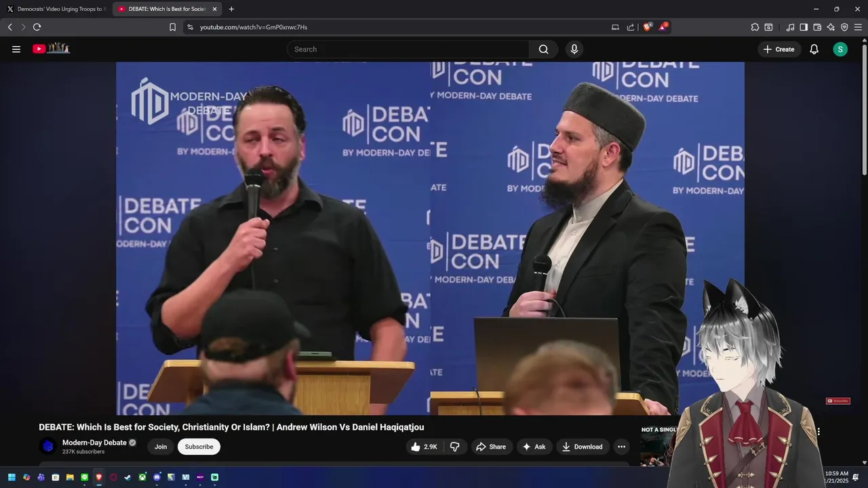Viewport: 868px width, 488px height.
Task: Open Steam from the taskbar
Action: coord(127,477)
